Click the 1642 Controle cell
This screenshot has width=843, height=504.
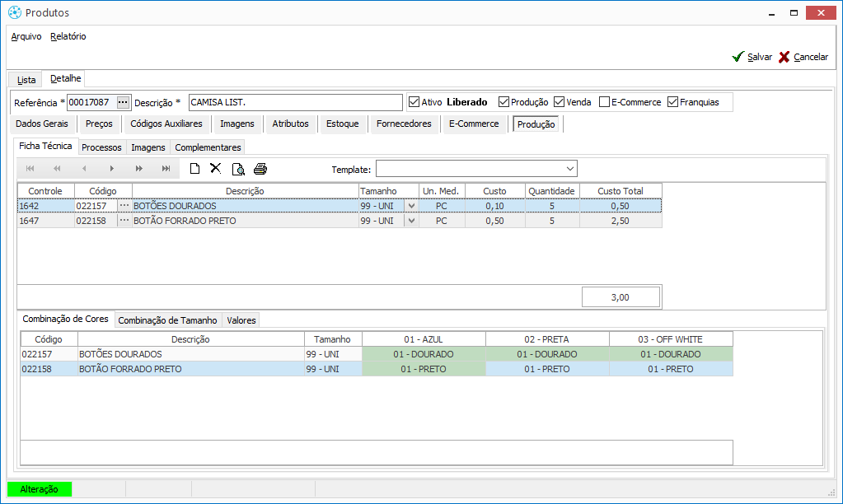click(45, 206)
